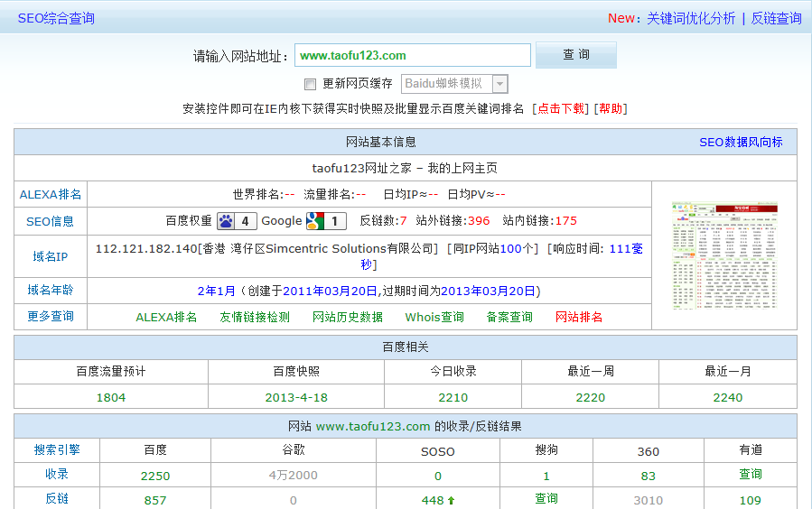Click 搜索引擎 row label
Viewport: 812px width, 509px height.
tap(57, 450)
